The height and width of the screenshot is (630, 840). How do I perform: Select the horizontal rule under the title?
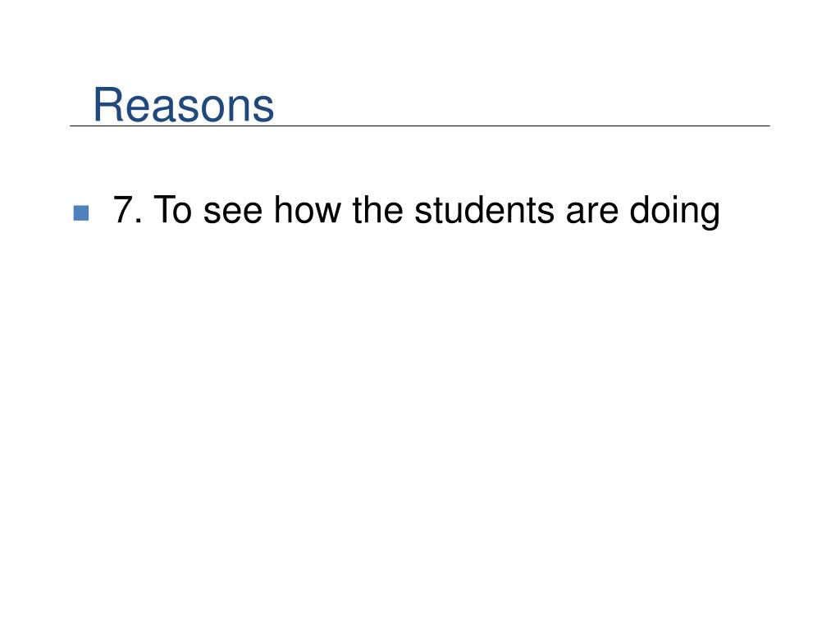click(420, 126)
